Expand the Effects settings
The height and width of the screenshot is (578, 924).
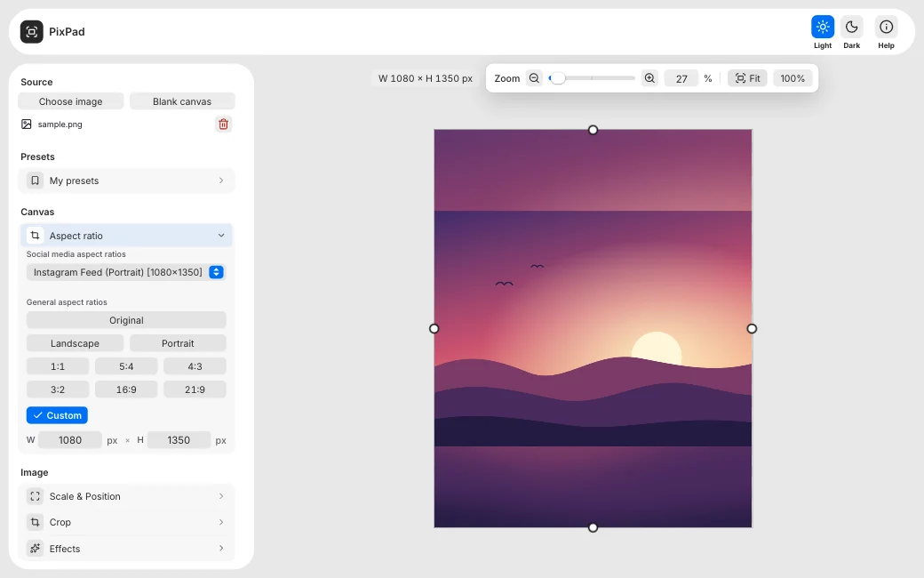coord(127,549)
